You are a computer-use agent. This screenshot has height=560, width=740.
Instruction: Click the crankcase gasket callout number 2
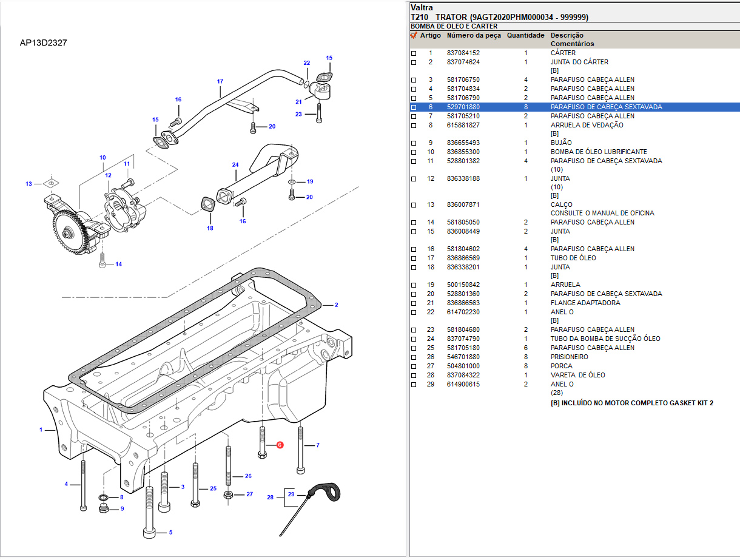click(336, 305)
